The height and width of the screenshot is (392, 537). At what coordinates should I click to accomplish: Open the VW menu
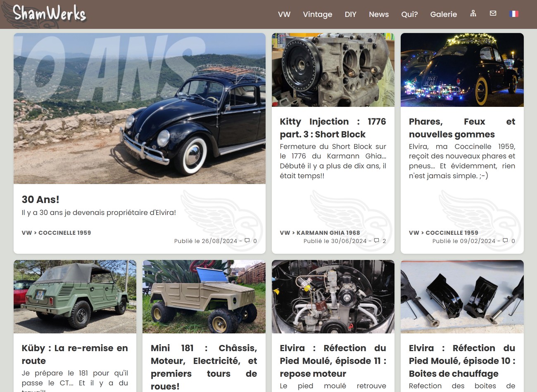coord(284,14)
